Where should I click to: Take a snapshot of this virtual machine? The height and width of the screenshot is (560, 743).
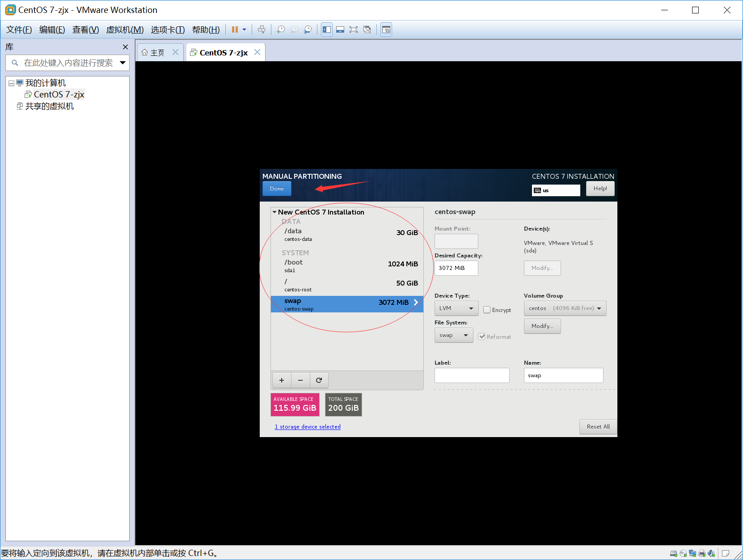click(281, 29)
